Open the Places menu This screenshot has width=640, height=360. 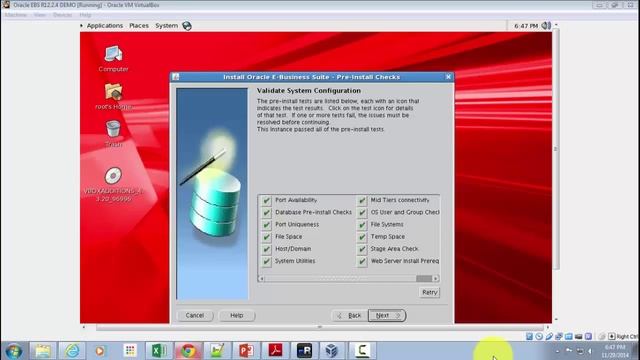click(x=139, y=26)
